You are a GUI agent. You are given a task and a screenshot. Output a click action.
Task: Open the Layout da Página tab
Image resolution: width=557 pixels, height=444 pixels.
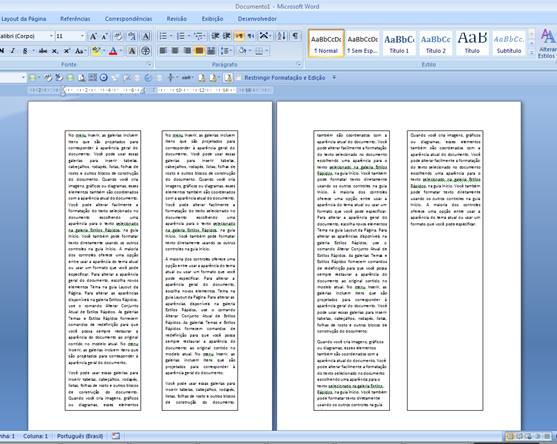tap(23, 19)
